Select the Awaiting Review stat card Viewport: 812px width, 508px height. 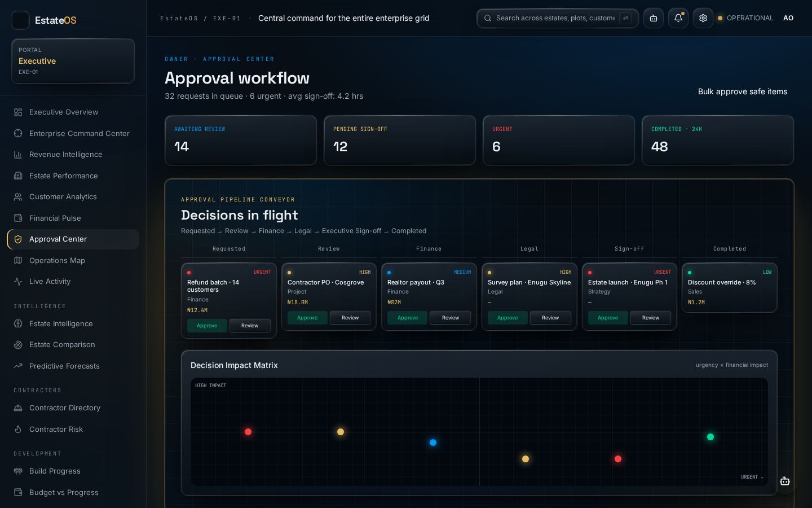pyautogui.click(x=241, y=141)
